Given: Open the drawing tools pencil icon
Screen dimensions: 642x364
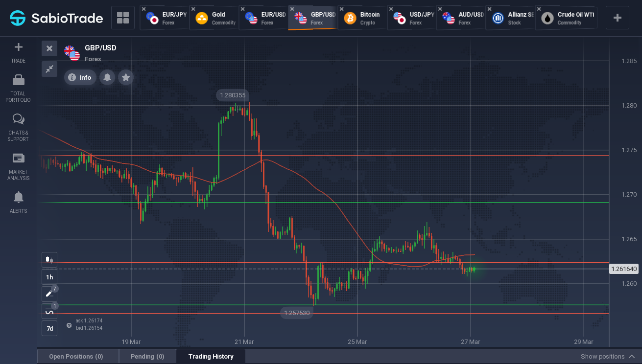Looking at the screenshot, I should point(49,294).
